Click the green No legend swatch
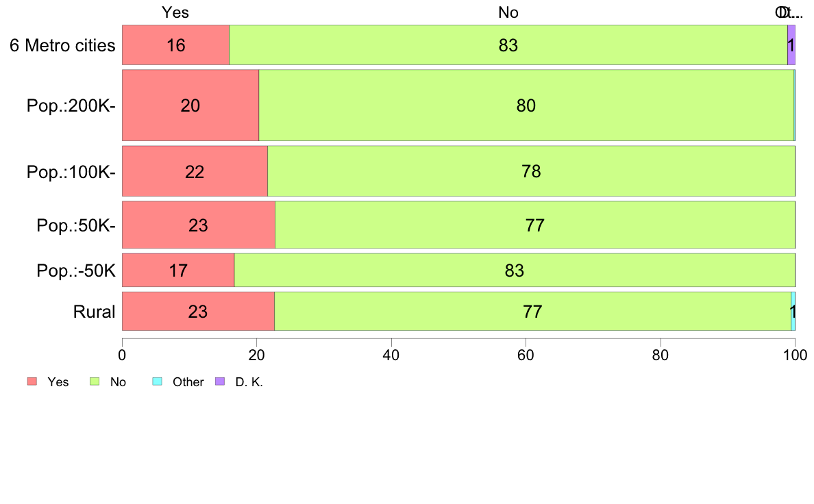This screenshot has width=814, height=504. pyautogui.click(x=95, y=381)
